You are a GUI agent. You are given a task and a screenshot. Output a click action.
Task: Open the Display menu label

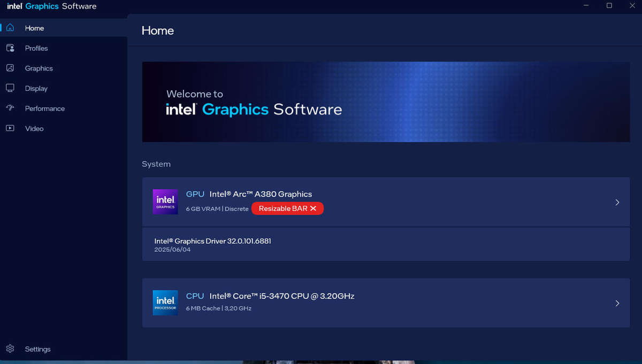36,88
